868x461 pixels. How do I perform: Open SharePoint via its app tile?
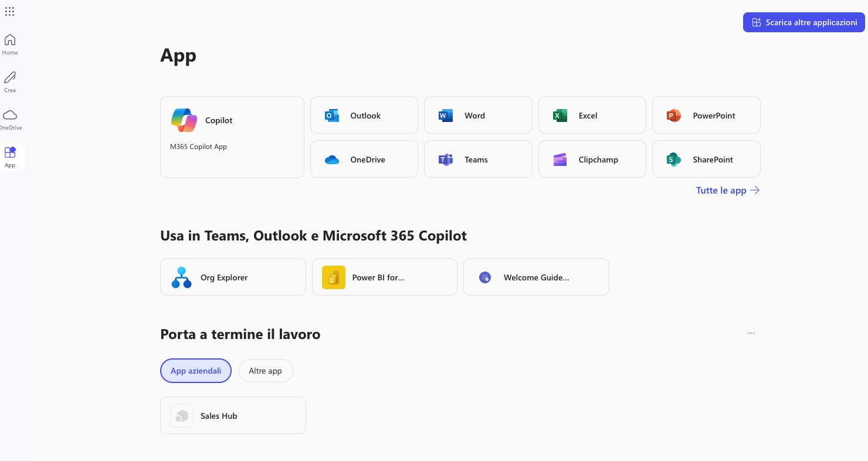pos(706,159)
